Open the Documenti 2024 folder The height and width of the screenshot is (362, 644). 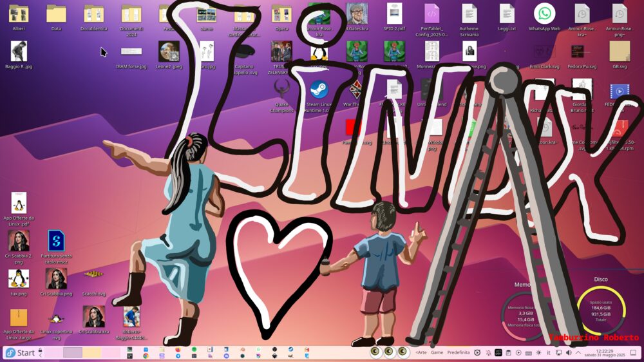131,21
